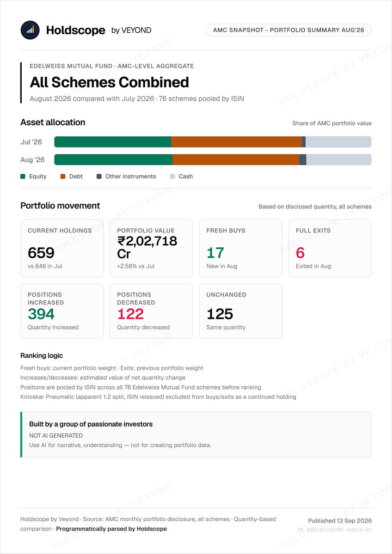The width and height of the screenshot is (392, 554).
Task: Click the Fresh Buys card title
Action: coord(226,231)
